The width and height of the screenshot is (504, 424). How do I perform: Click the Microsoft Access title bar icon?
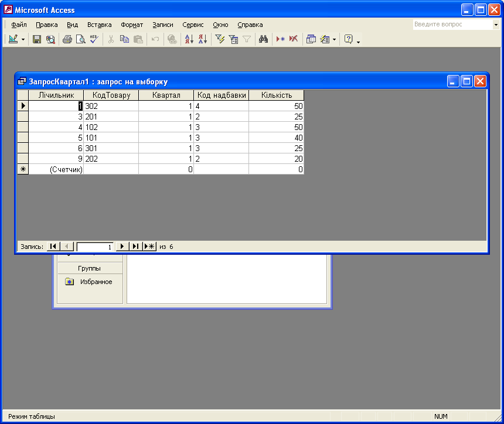tap(8, 10)
